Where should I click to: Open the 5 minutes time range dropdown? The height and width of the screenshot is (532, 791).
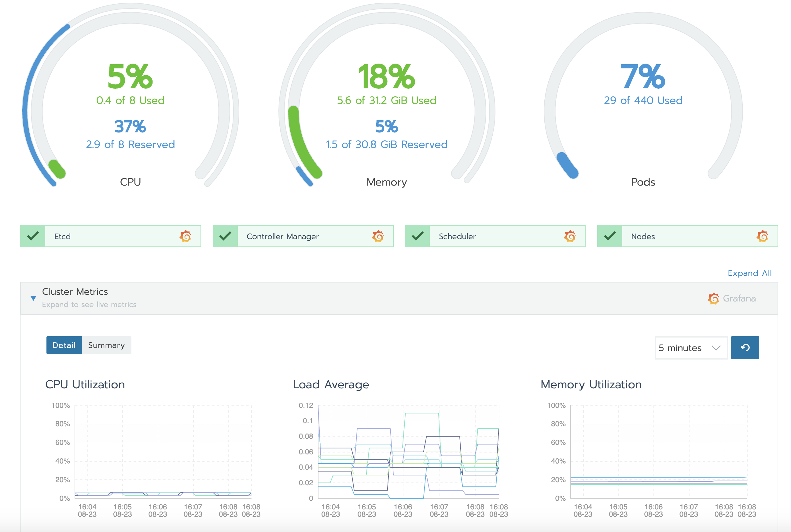[x=680, y=348]
